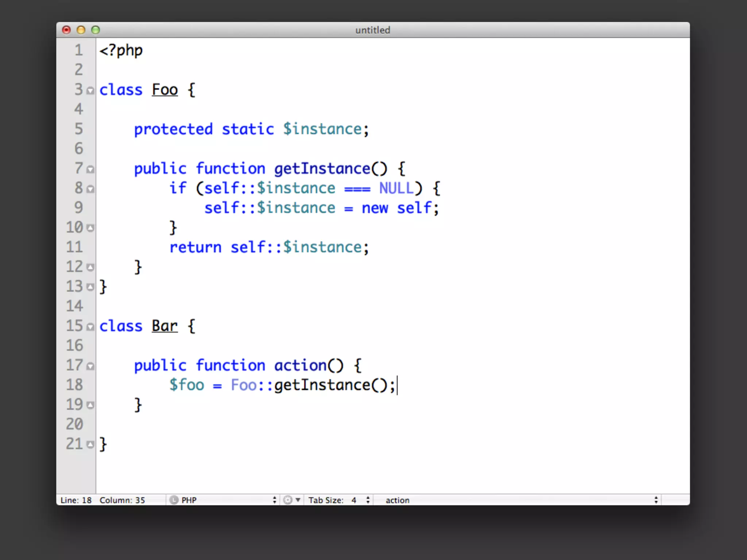
Task: Fold the getInstance function at line 7
Action: [x=90, y=169]
